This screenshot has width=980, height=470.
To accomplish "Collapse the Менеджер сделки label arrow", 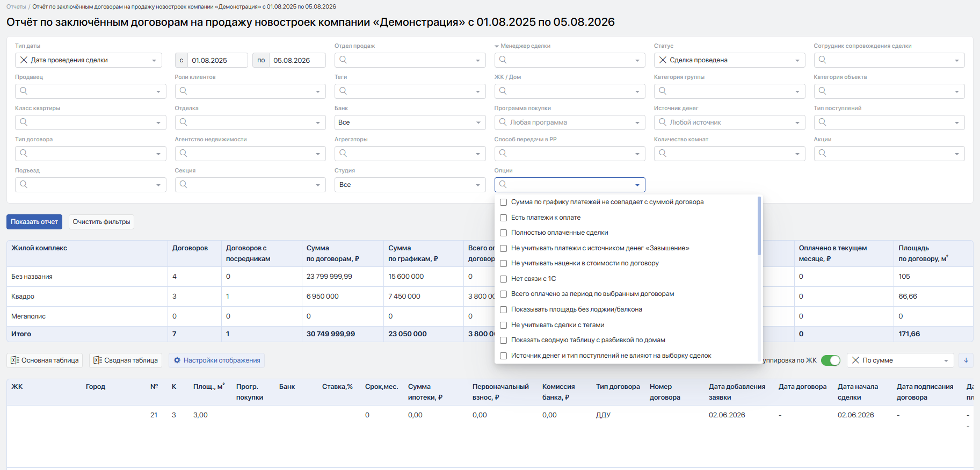I will [497, 46].
